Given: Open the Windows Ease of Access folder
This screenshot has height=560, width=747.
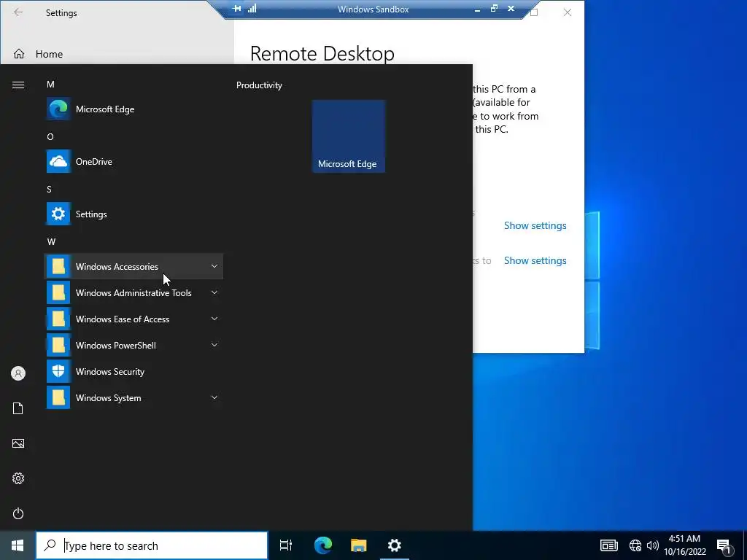Looking at the screenshot, I should pyautogui.click(x=133, y=319).
